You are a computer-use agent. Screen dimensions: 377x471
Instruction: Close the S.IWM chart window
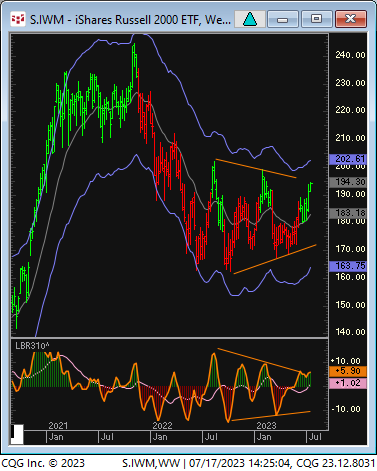(x=351, y=19)
